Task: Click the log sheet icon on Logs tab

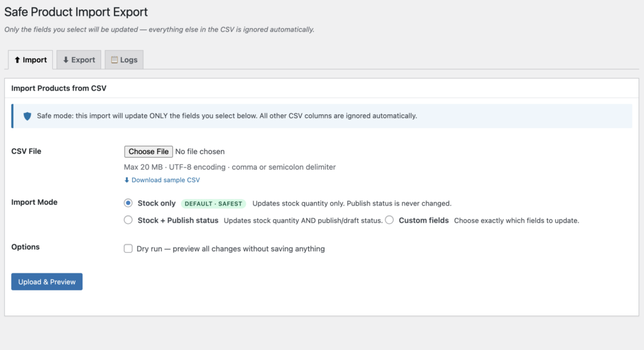Action: pyautogui.click(x=114, y=60)
